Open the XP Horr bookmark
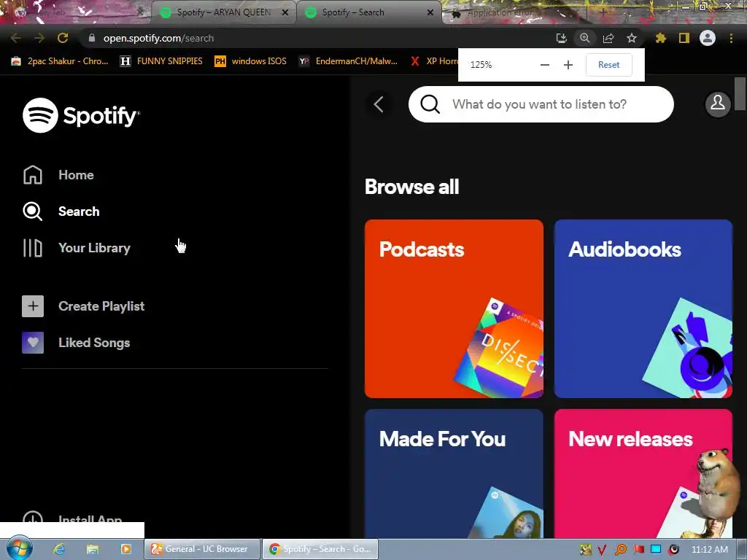This screenshot has width=747, height=560. 433,61
